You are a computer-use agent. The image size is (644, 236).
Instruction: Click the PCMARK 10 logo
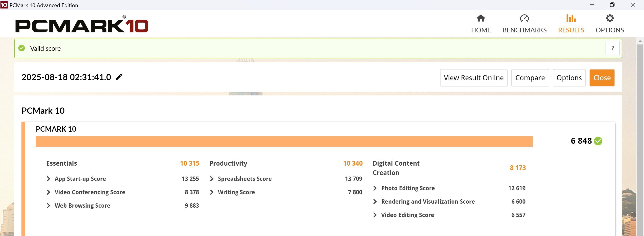82,25
